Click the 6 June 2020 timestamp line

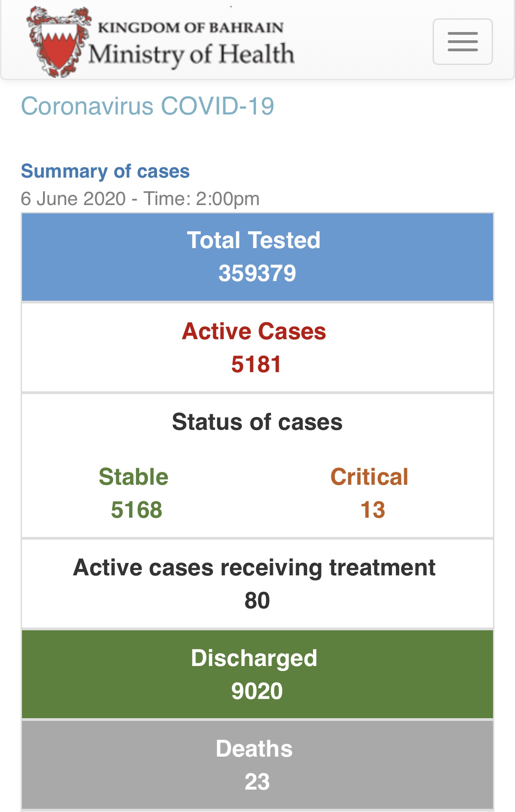point(140,199)
